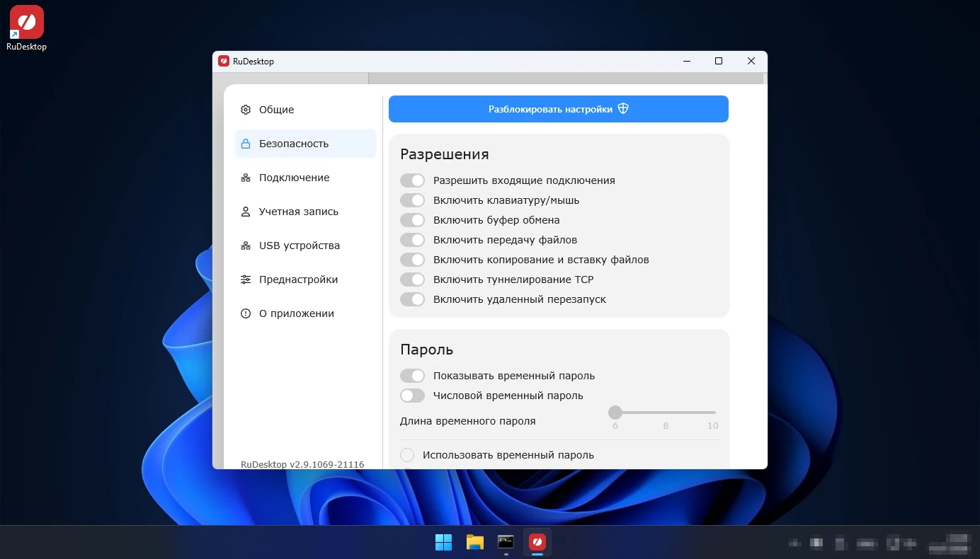980x559 pixels.
Task: Open File Explorer from the taskbar
Action: (474, 543)
